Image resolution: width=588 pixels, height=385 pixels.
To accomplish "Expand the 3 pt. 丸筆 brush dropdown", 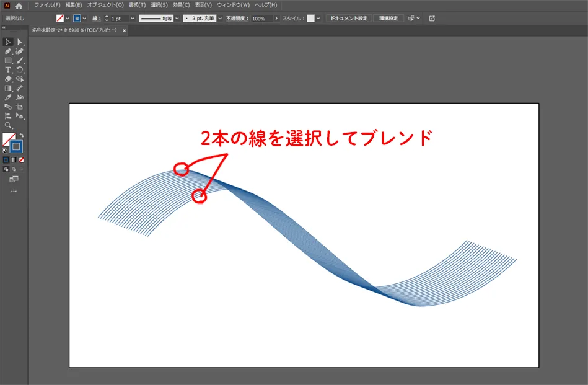I will pyautogui.click(x=219, y=19).
